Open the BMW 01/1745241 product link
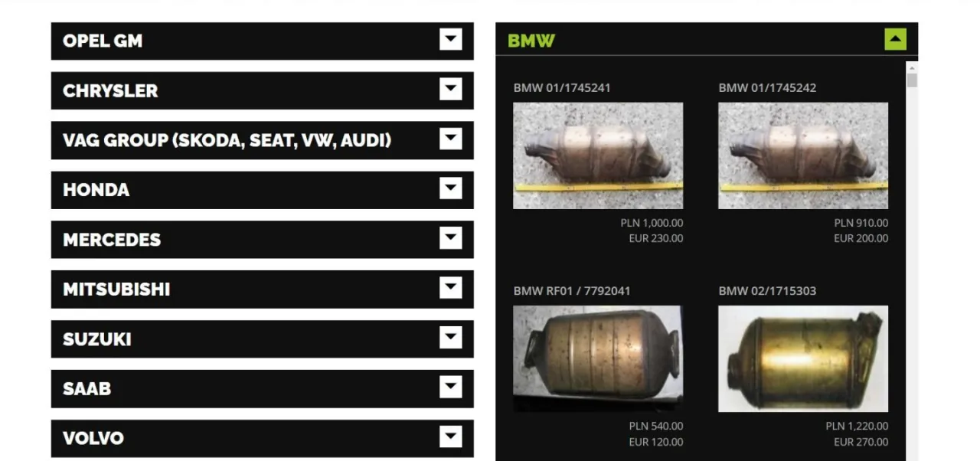This screenshot has width=980, height=461. 562,88
